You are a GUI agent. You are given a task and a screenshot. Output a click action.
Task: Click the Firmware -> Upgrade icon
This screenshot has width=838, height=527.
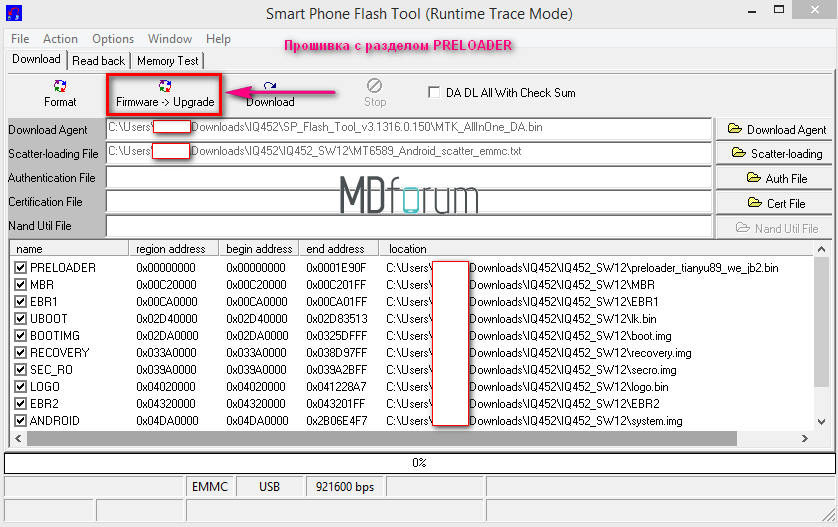coord(165,94)
